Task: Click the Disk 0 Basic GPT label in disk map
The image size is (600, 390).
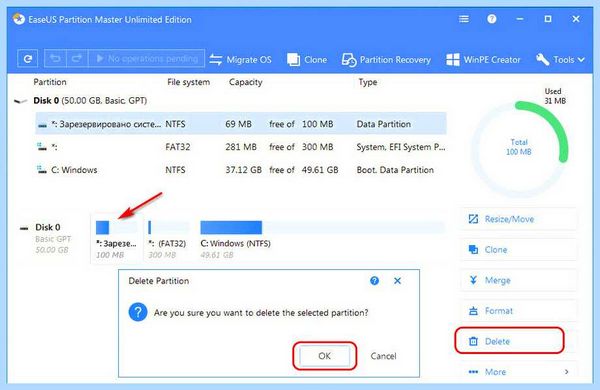Action: [53, 238]
